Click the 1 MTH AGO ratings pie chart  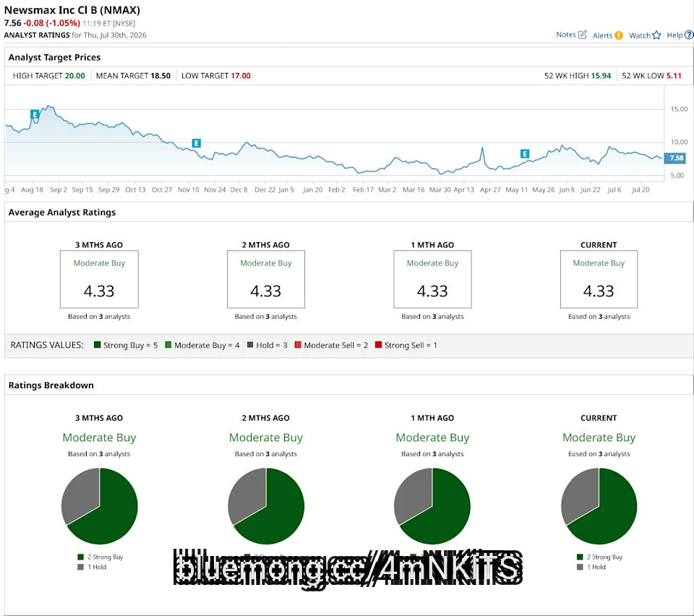click(432, 506)
